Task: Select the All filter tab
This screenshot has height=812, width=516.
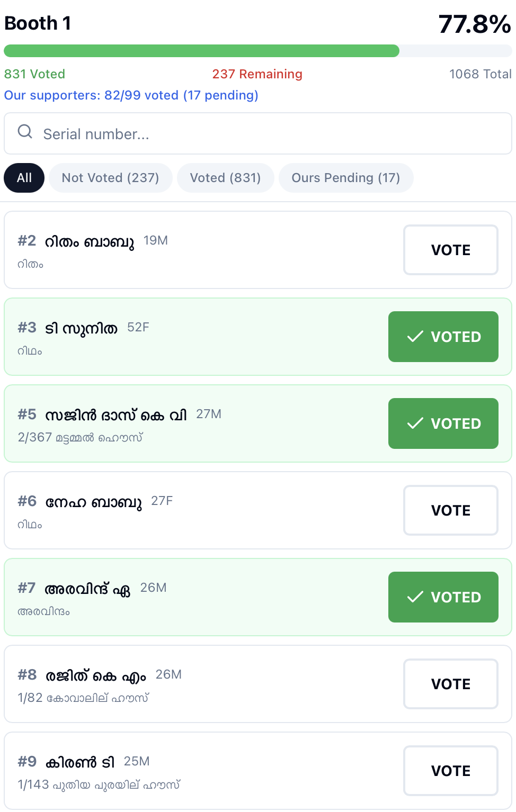Action: [24, 178]
